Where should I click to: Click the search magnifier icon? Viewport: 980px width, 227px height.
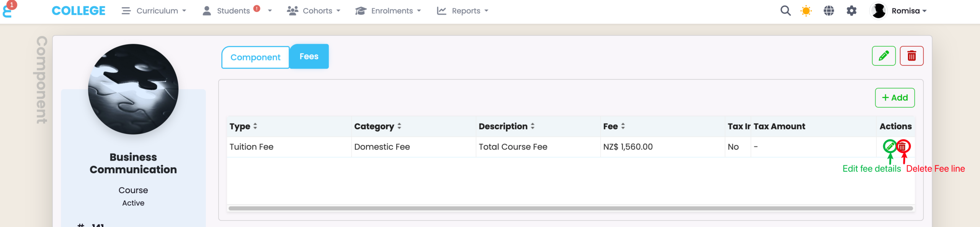tap(785, 11)
